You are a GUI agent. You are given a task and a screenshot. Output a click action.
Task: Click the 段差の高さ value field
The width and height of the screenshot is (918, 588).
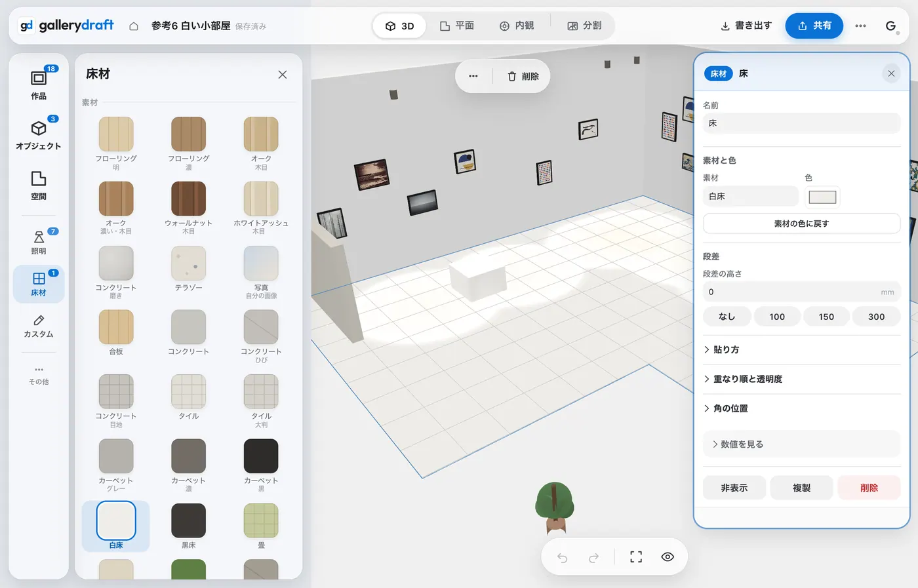point(801,292)
